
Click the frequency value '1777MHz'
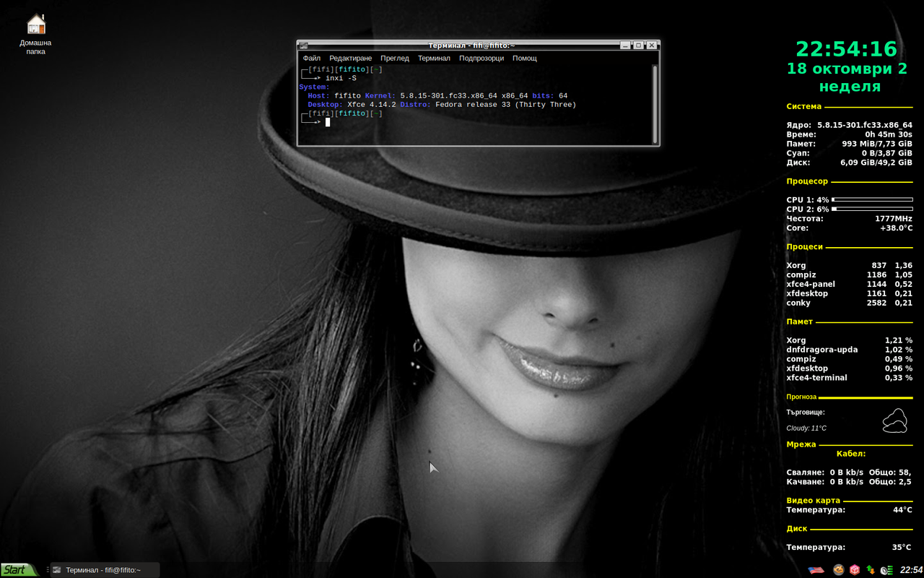coord(894,218)
